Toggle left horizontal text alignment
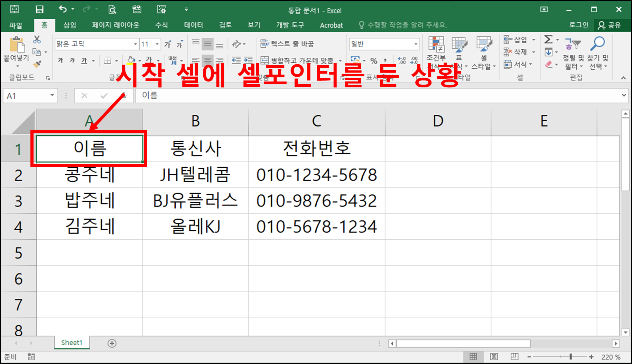 tap(196, 60)
